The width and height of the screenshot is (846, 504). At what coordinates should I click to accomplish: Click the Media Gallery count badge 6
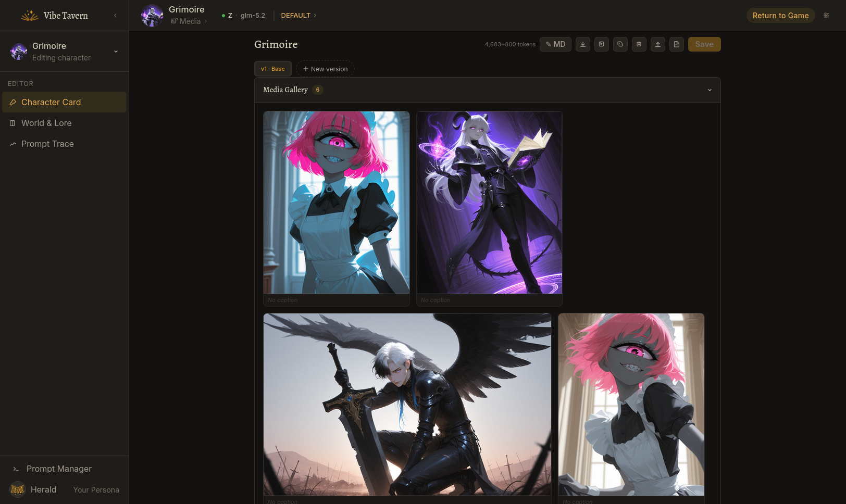(318, 90)
